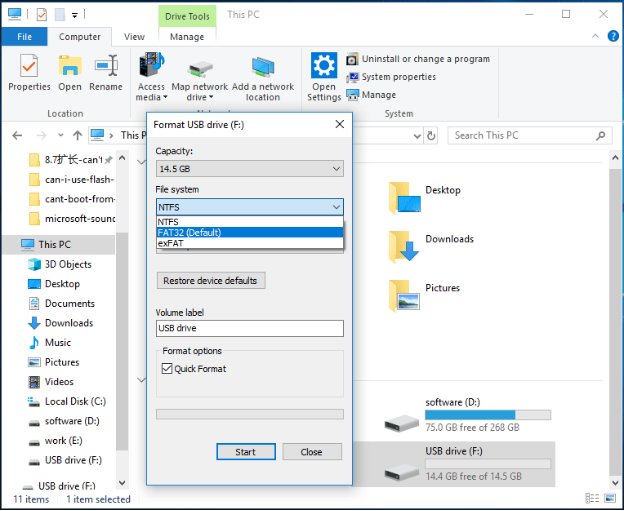The image size is (624, 511).
Task: Click quick access toolbar properties checkmark icon
Action: click(41, 15)
